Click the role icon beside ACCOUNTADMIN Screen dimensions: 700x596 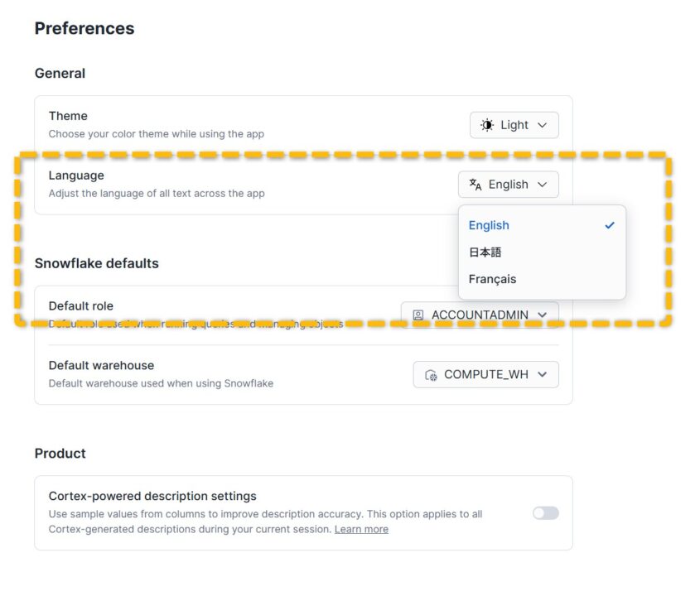(x=418, y=315)
